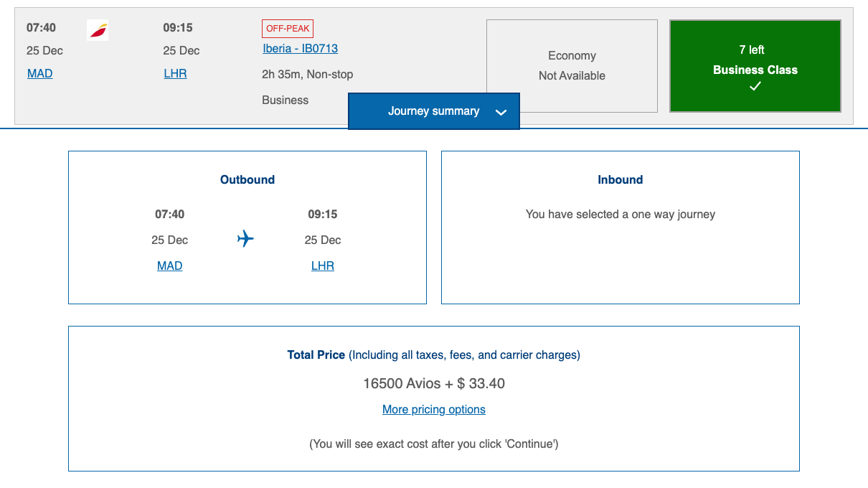The image size is (868, 488).
Task: Select the Outbound summary card
Action: point(247,227)
